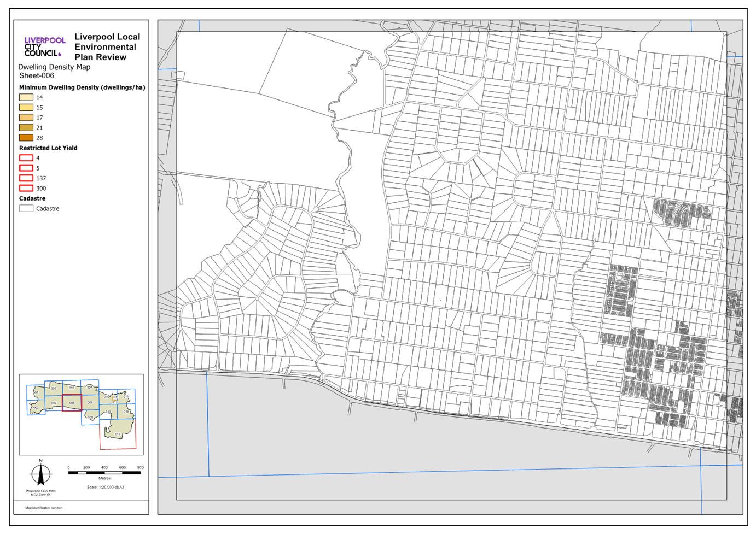Screen dimensions: 756x534
Task: Click the '800' scale bar value
Action: tap(141, 468)
